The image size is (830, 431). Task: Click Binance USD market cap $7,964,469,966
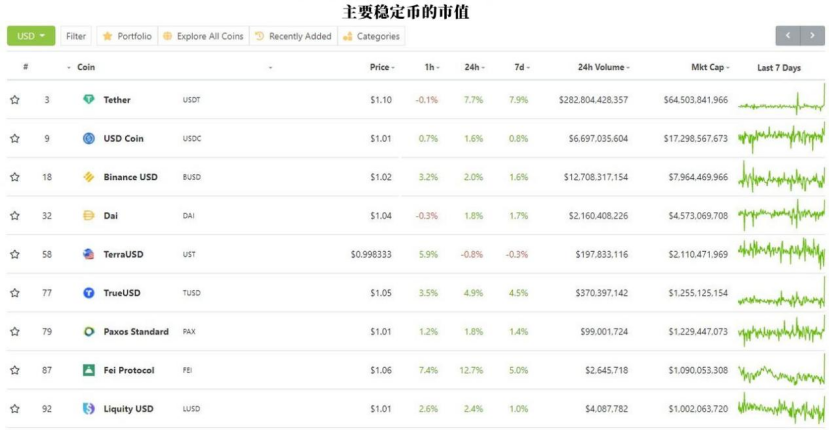click(698, 177)
